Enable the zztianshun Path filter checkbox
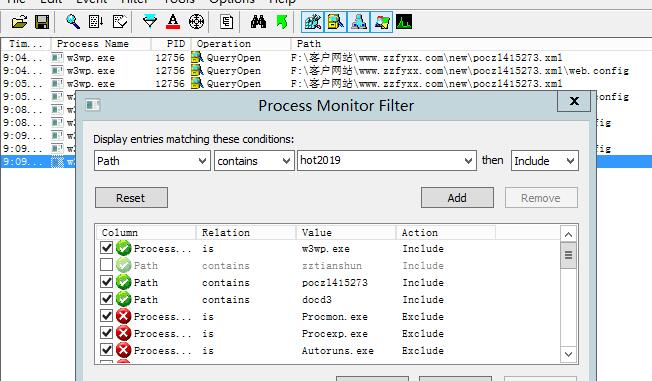 [106, 265]
